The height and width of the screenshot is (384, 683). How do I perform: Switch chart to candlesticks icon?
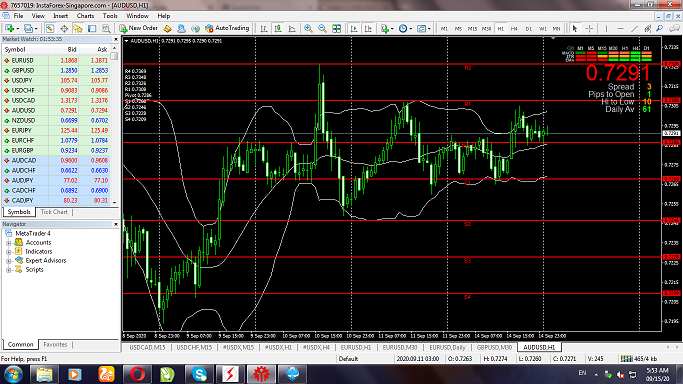point(278,28)
